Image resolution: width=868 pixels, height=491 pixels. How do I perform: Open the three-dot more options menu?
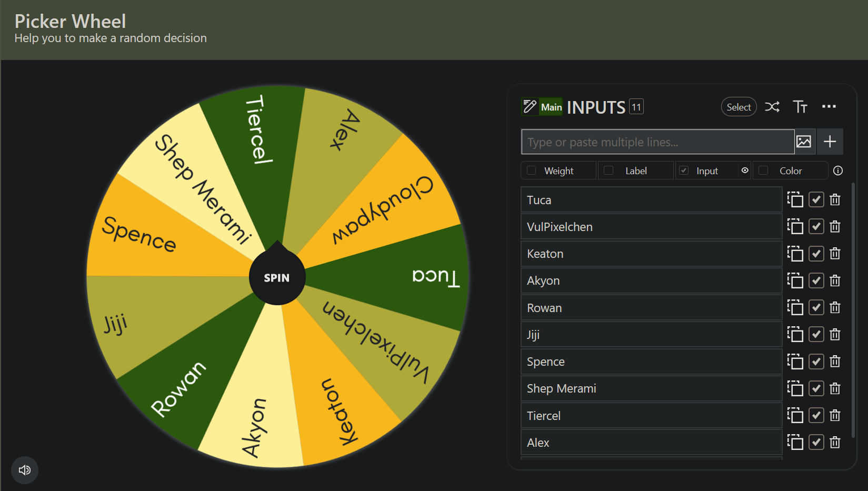click(829, 107)
